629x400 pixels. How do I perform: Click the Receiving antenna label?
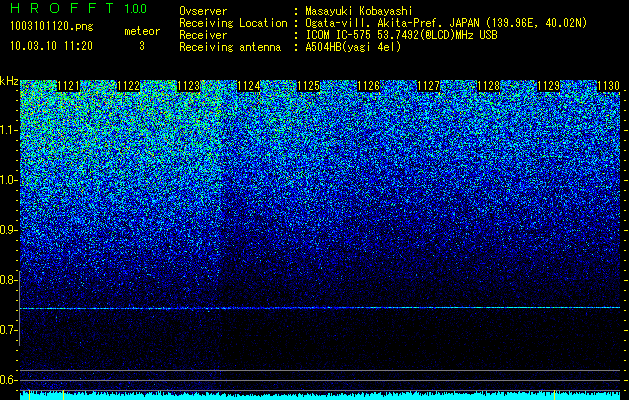tap(230, 47)
